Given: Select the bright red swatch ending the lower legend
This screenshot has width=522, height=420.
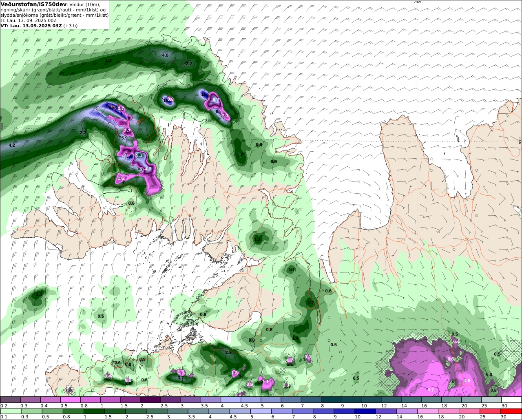Looking at the screenshot, I should (511, 411).
